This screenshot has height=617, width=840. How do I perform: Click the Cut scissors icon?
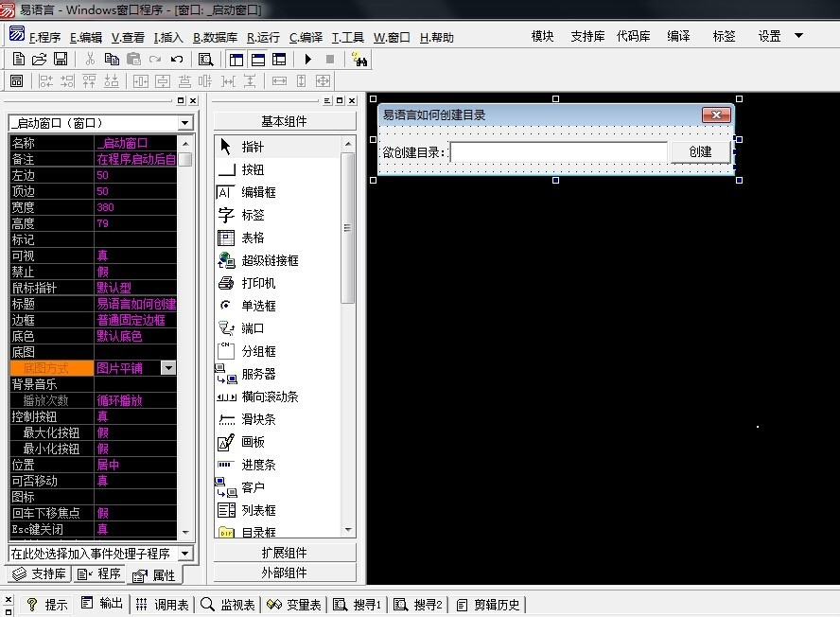pyautogui.click(x=90, y=59)
